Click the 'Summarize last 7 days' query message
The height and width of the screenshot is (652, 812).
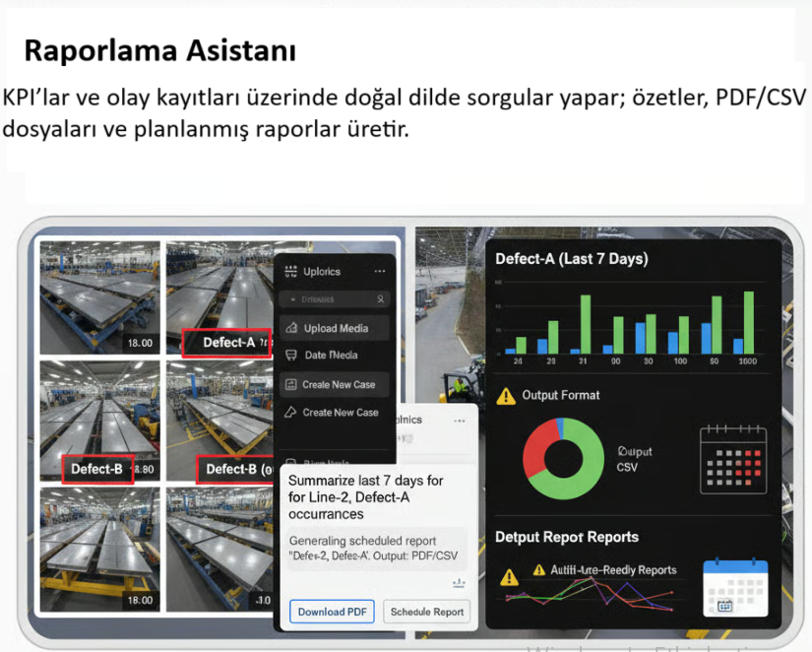(x=365, y=497)
